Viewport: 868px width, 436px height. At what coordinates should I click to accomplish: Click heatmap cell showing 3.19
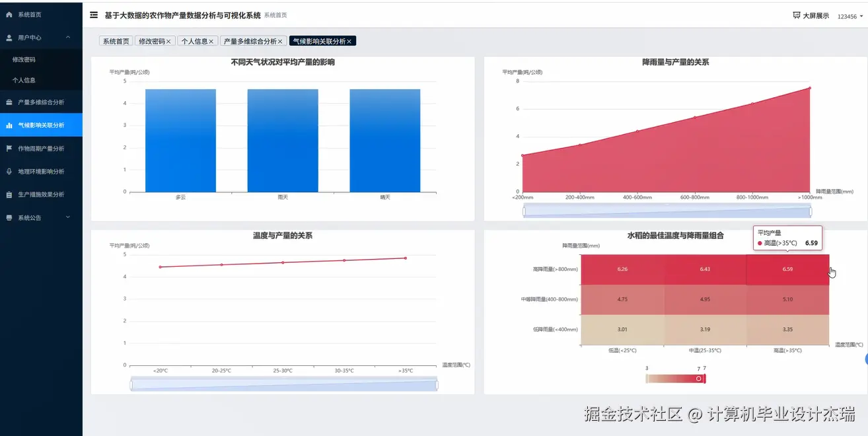705,330
